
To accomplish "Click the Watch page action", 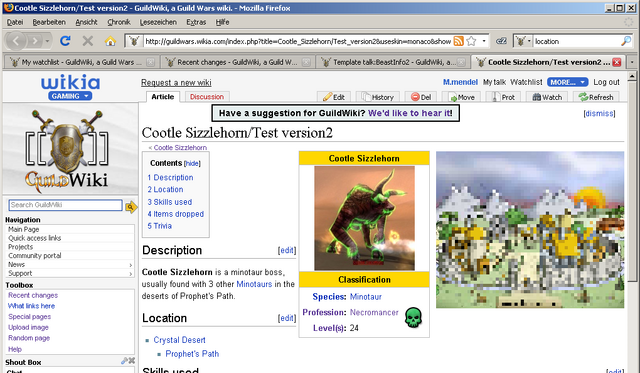I will pyautogui.click(x=547, y=97).
